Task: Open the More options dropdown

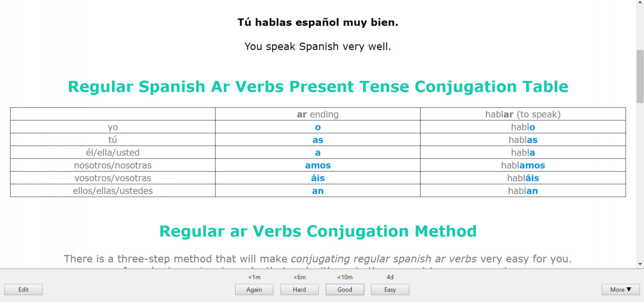Action: click(x=621, y=289)
